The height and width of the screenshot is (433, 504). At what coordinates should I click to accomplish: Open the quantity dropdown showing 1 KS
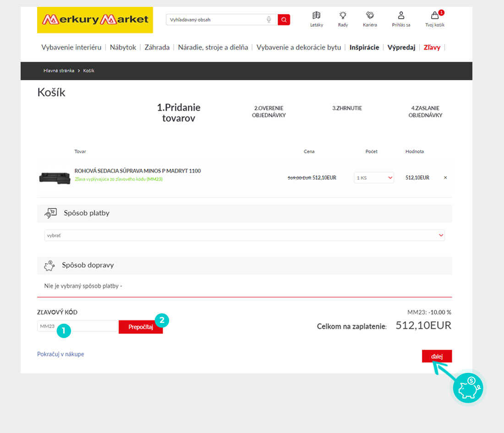(374, 178)
